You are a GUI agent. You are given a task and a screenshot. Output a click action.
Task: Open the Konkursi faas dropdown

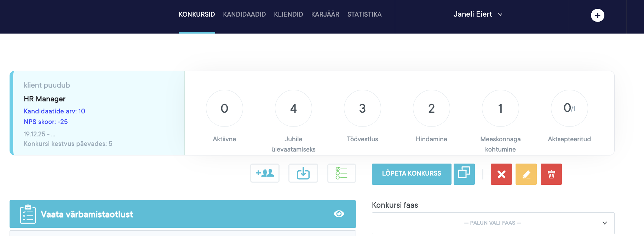(493, 223)
